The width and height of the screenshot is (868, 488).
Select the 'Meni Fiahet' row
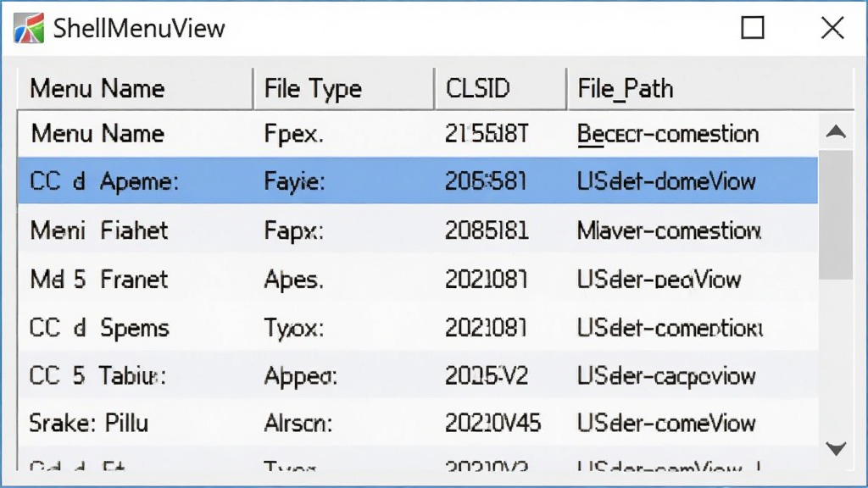[418, 230]
